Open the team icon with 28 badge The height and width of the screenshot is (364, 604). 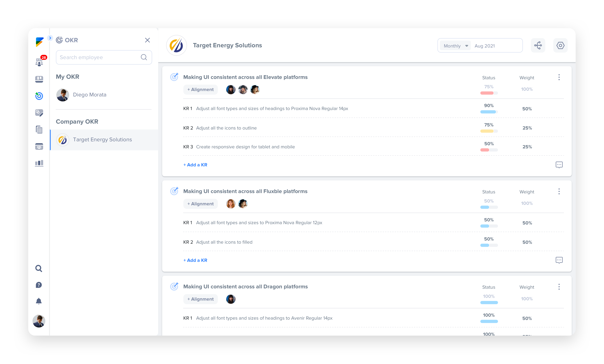[39, 62]
